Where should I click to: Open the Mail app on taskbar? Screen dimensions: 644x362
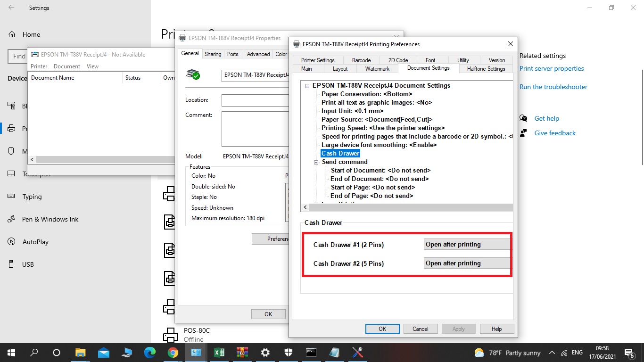(x=104, y=353)
